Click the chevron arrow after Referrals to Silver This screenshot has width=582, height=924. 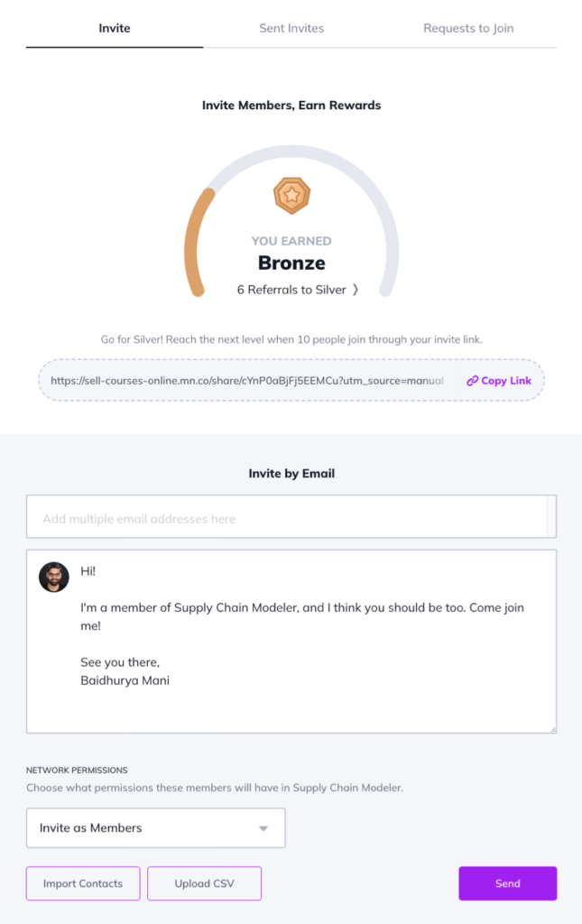coord(356,290)
